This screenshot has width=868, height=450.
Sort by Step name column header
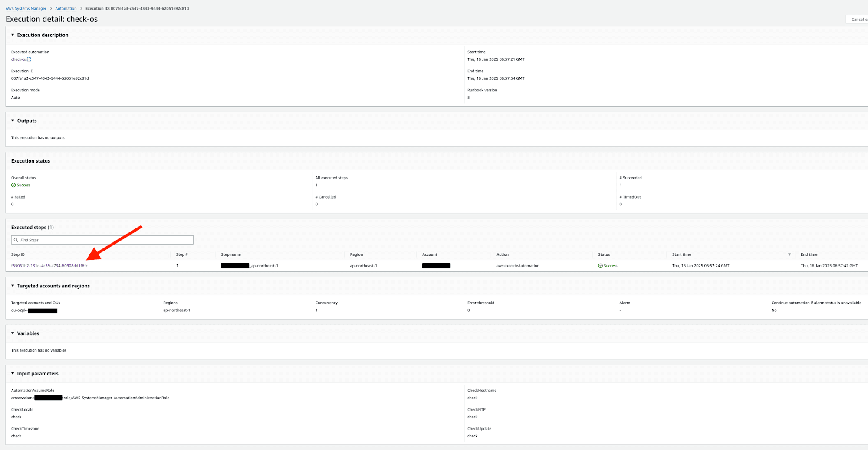click(231, 254)
